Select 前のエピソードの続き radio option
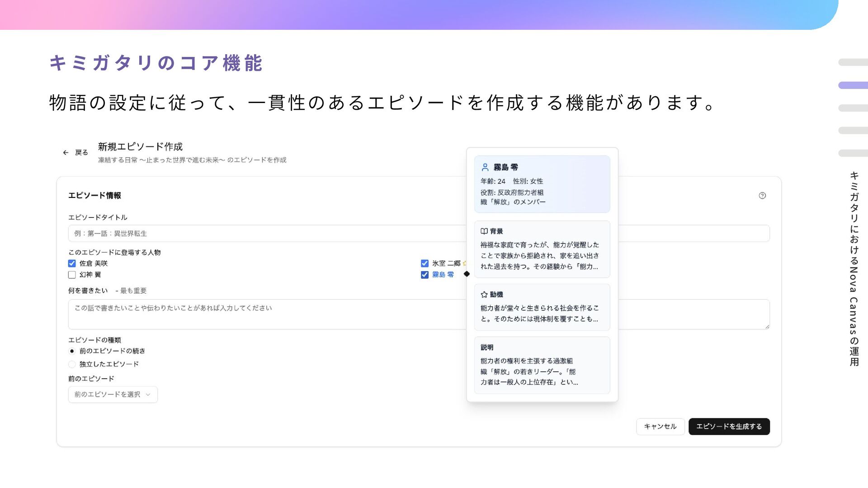The width and height of the screenshot is (868, 488). 72,351
